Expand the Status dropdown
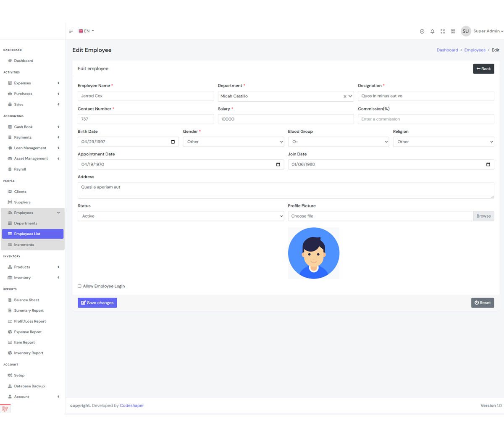The height and width of the screenshot is (439, 504). point(181,216)
